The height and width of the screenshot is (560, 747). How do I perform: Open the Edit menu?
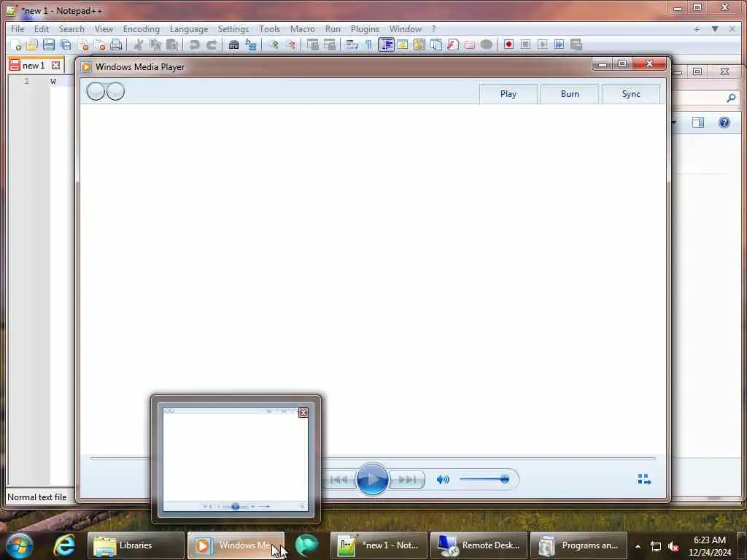point(42,29)
